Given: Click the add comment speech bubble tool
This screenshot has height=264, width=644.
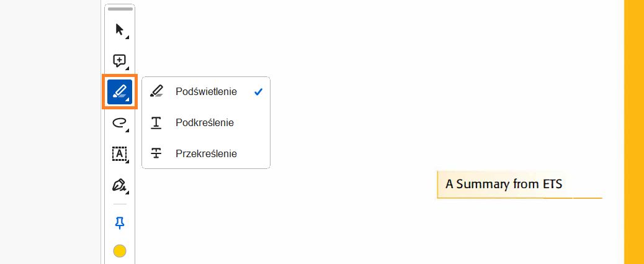Looking at the screenshot, I should pyautogui.click(x=119, y=60).
